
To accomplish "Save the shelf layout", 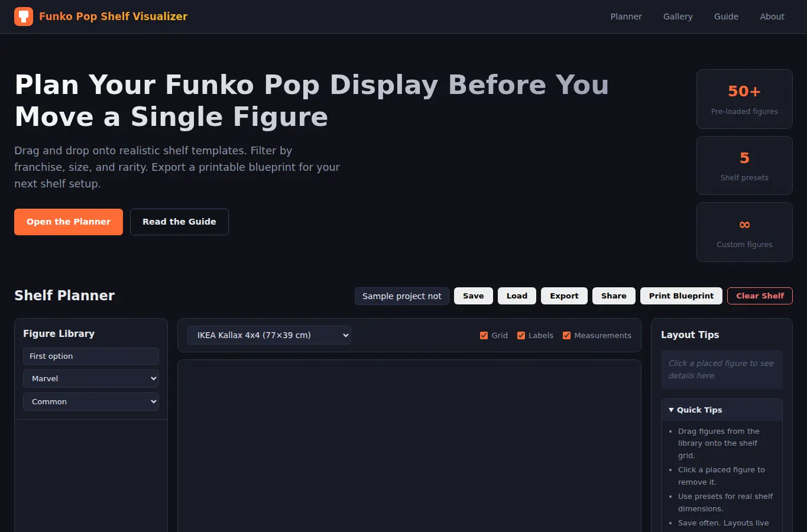I will pos(474,296).
